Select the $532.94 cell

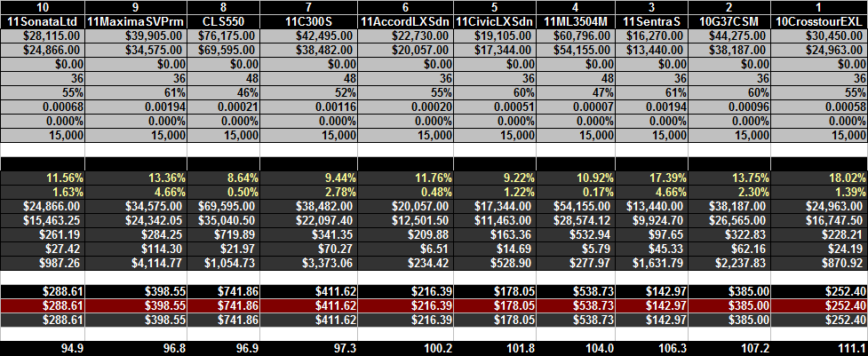(576, 234)
